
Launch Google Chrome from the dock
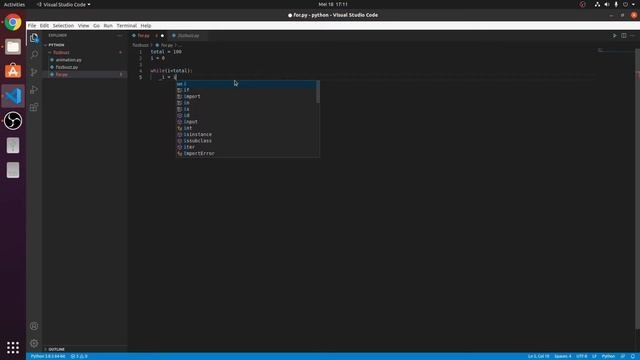[x=13, y=22]
